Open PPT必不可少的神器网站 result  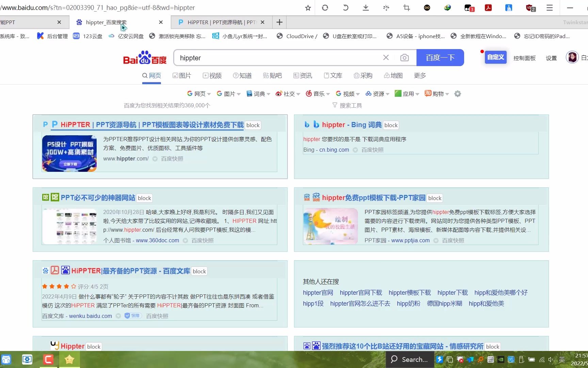click(x=98, y=198)
